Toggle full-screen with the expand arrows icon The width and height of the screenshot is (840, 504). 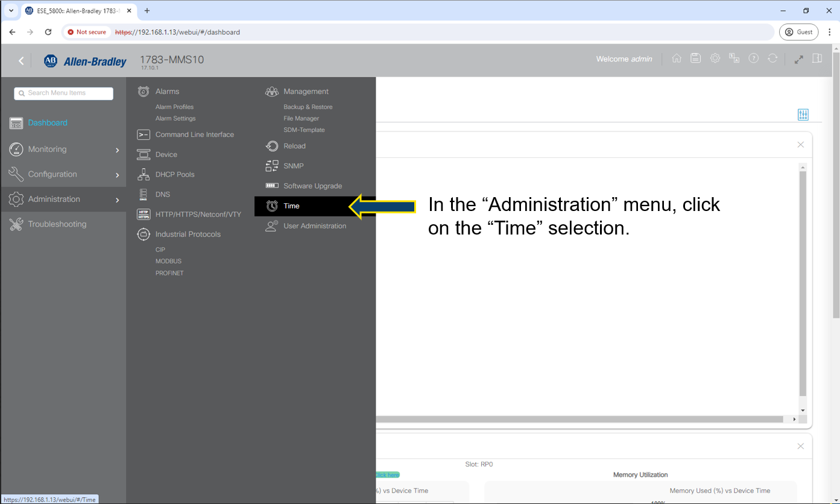(798, 59)
